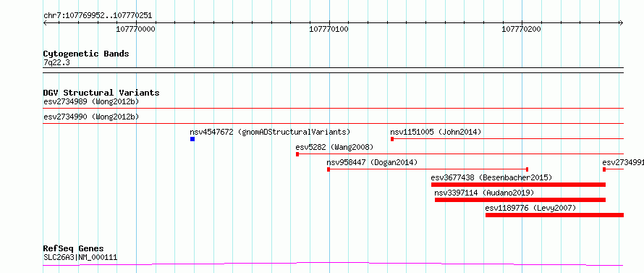Open esv1189776 (Levy2007) label
644x273 pixels.
(x=530, y=208)
